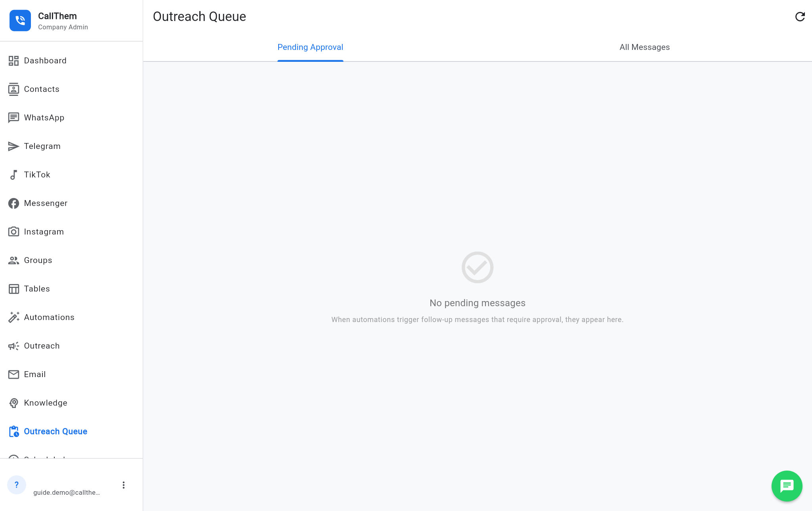Screen dimensions: 812x511
Task: Switch to the Pending Approval tab
Action: (310, 47)
